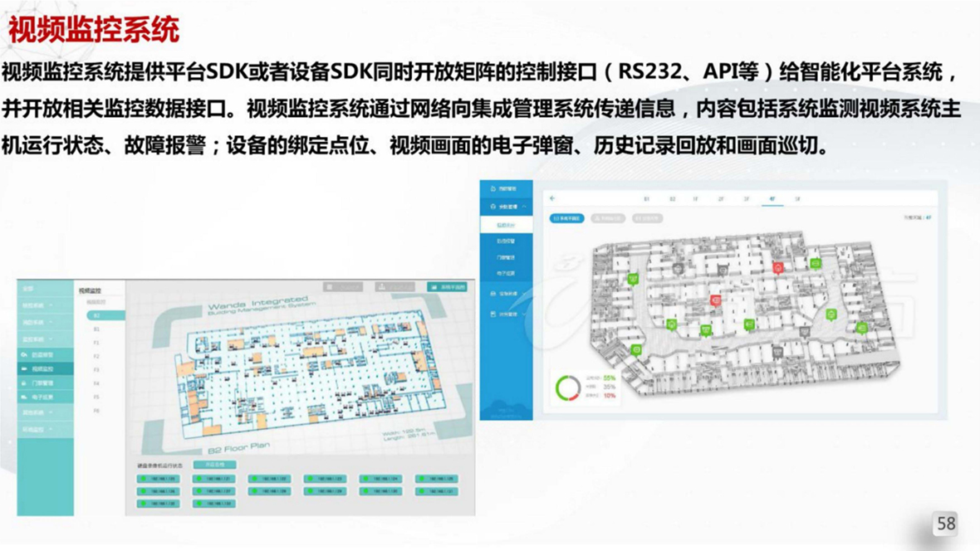Click the home icon at blue sidebar top
Viewport: 980px width, 551px height.
tap(492, 189)
